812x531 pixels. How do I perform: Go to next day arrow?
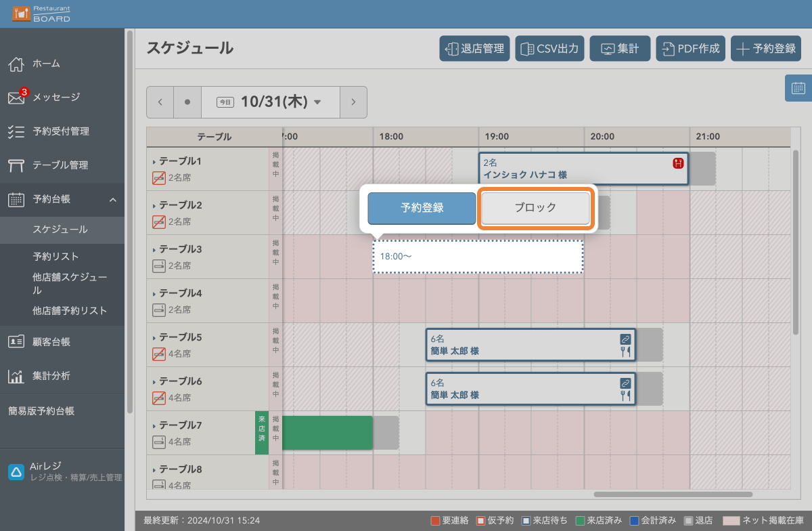click(x=353, y=102)
